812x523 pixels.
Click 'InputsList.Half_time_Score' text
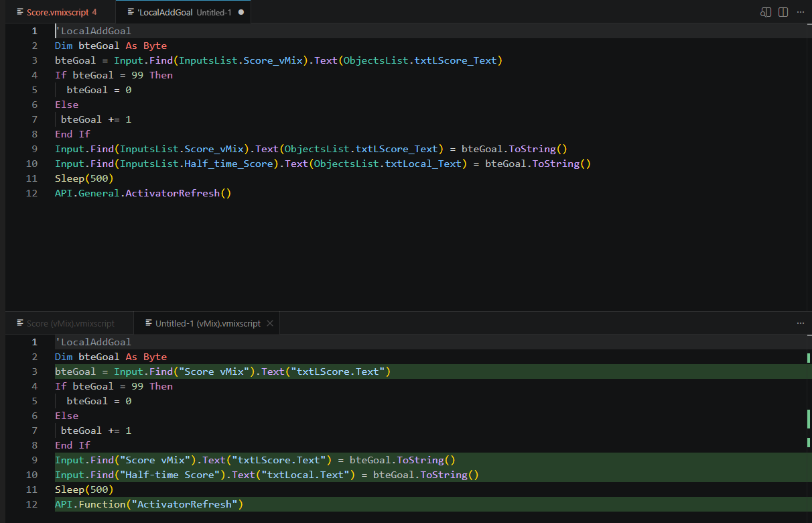[197, 164]
